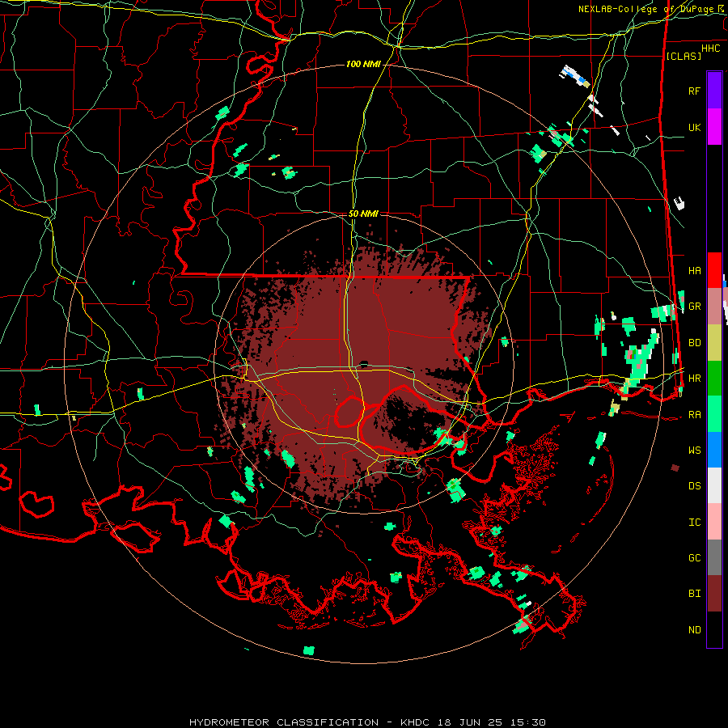Viewport: 728px width, 728px height.
Task: Click the 'HR' legend label
Action: [x=694, y=379]
